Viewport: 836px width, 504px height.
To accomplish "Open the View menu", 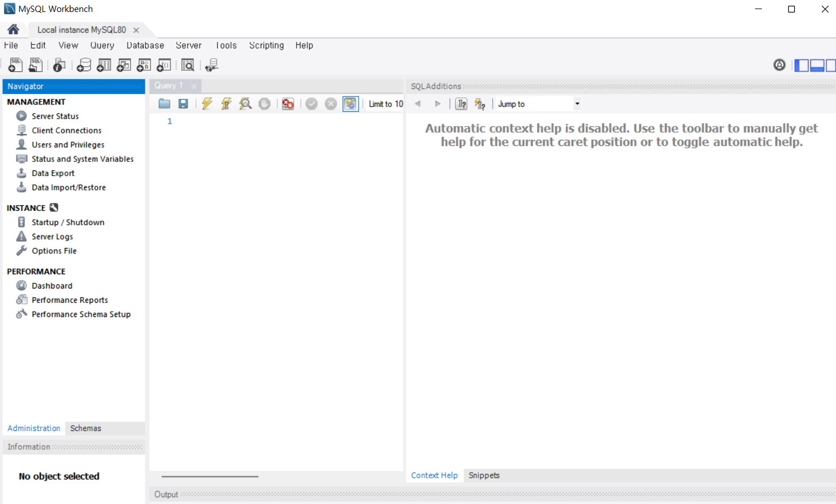I will coord(68,46).
